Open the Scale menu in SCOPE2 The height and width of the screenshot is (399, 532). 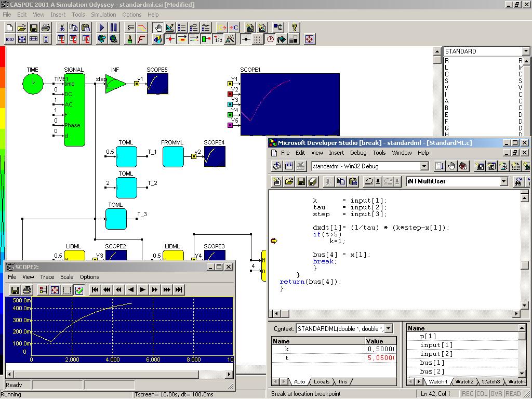point(67,277)
